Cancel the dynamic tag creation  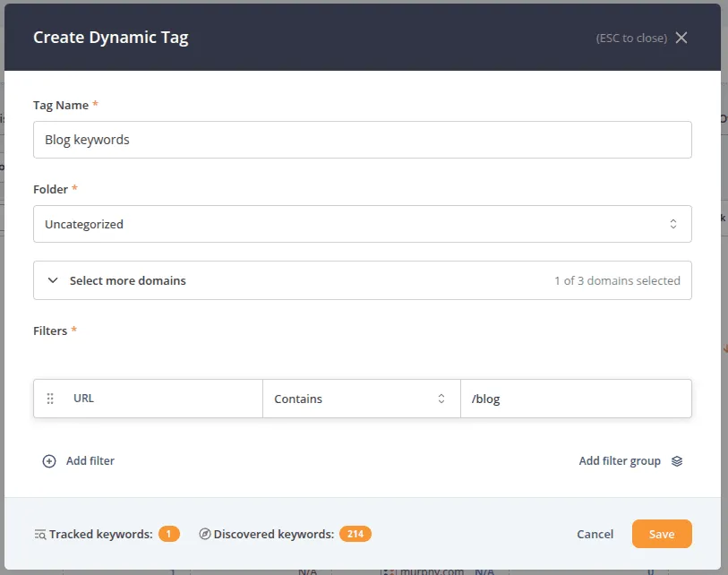tap(595, 534)
